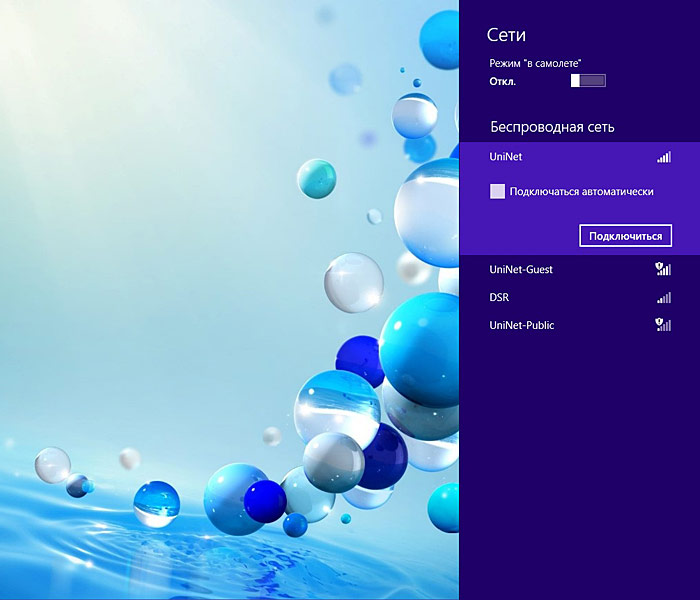
Task: Click the UniNet-Public signal strength icon
Action: pyautogui.click(x=663, y=325)
